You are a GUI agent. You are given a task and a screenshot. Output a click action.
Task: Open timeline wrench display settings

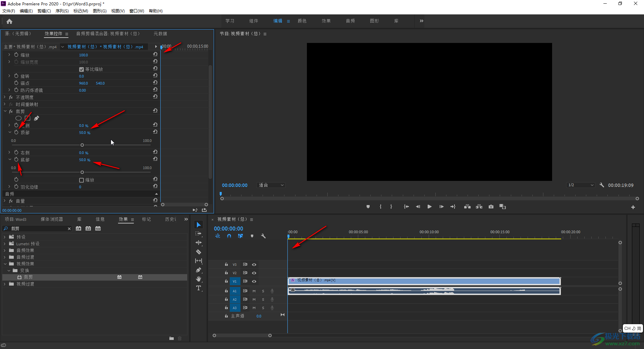tap(263, 236)
